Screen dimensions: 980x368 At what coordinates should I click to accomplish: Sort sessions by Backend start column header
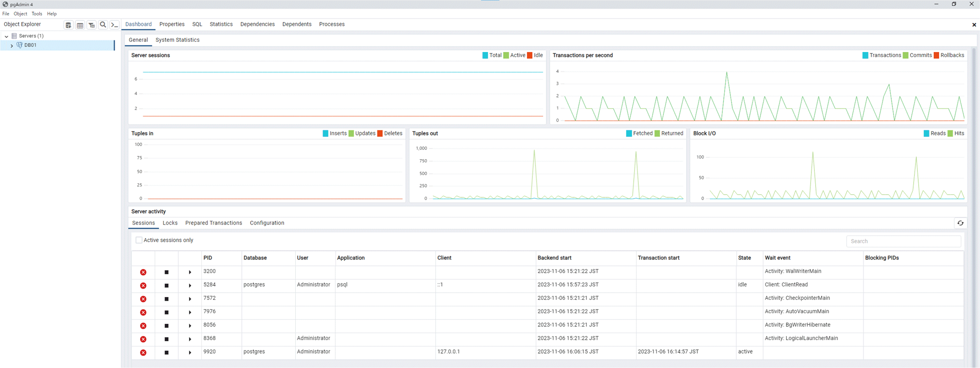point(554,258)
